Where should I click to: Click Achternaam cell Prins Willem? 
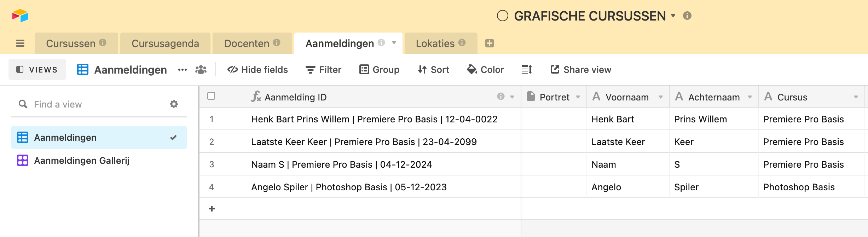[714, 119]
